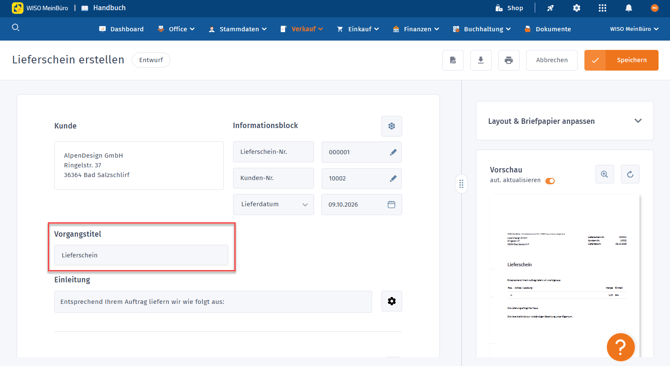Click the Lieferschein-Nr. label field
The width and height of the screenshot is (670, 366).
273,152
